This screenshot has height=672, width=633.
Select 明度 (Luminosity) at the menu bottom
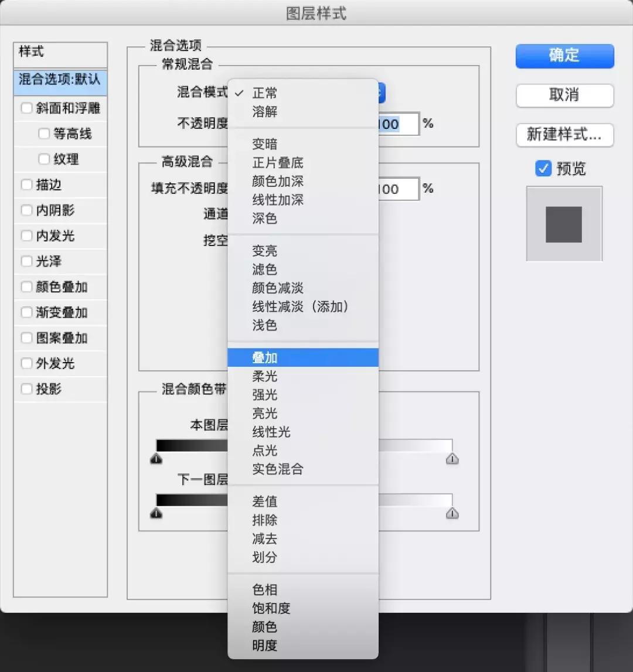(264, 645)
